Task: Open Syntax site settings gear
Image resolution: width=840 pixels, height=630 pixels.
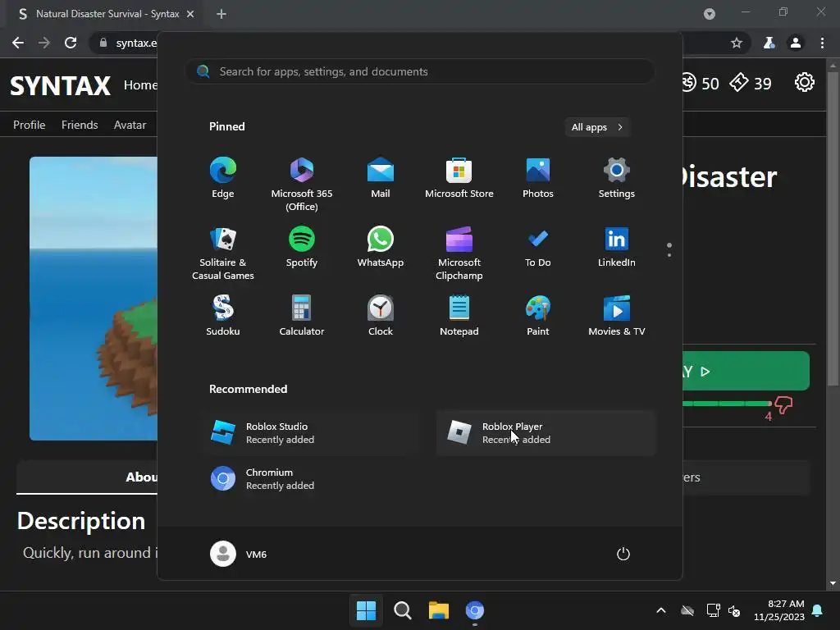Action: coord(804,83)
